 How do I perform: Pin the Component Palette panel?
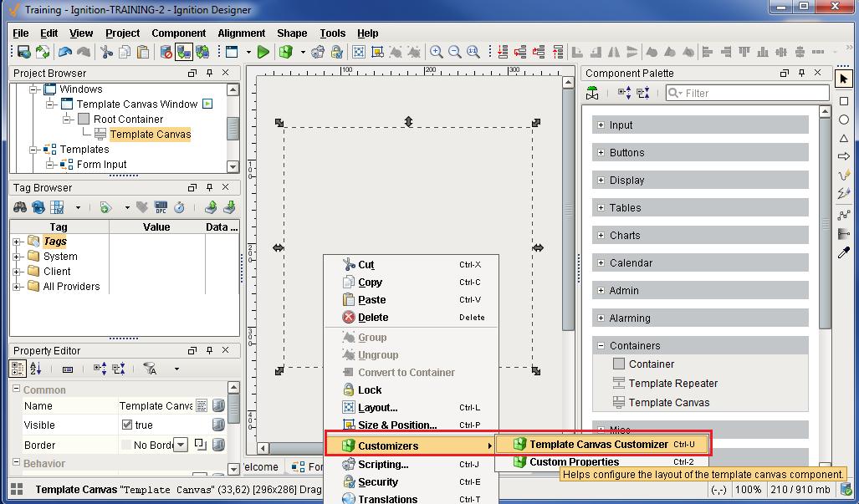803,73
